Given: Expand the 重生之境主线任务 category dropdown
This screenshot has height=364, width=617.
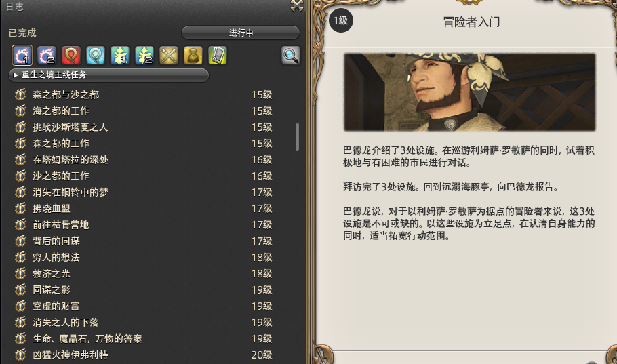Looking at the screenshot, I should click(108, 75).
